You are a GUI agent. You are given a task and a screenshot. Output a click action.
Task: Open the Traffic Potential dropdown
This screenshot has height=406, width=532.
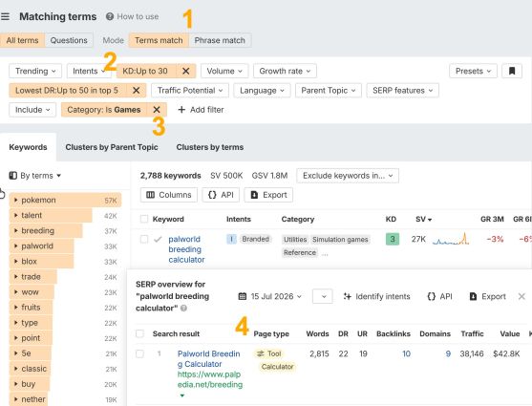tap(190, 91)
